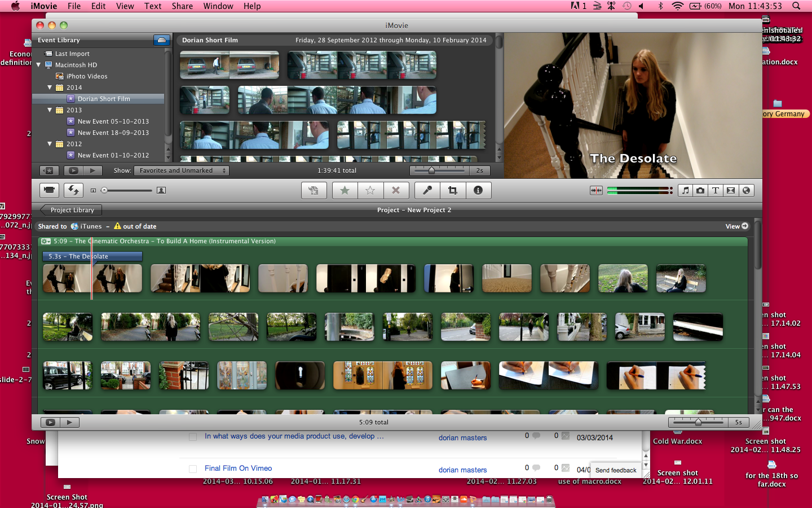Open the titles browser T icon

(x=716, y=190)
